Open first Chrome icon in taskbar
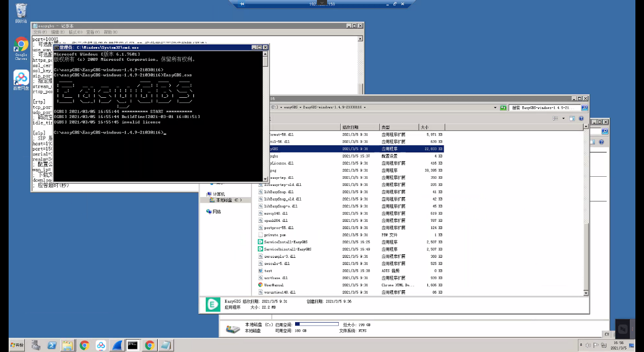This screenshot has width=644, height=352. [x=84, y=345]
